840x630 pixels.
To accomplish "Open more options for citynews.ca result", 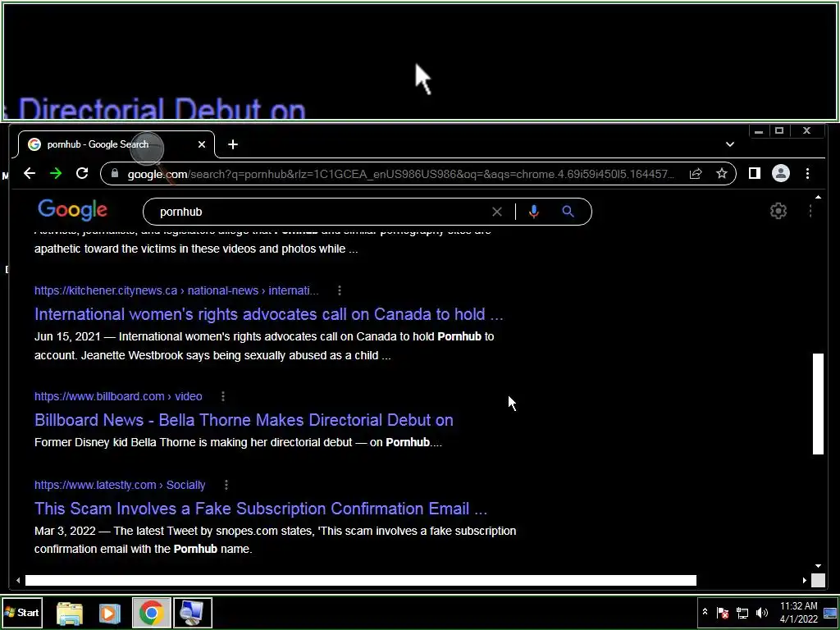I will pos(339,290).
